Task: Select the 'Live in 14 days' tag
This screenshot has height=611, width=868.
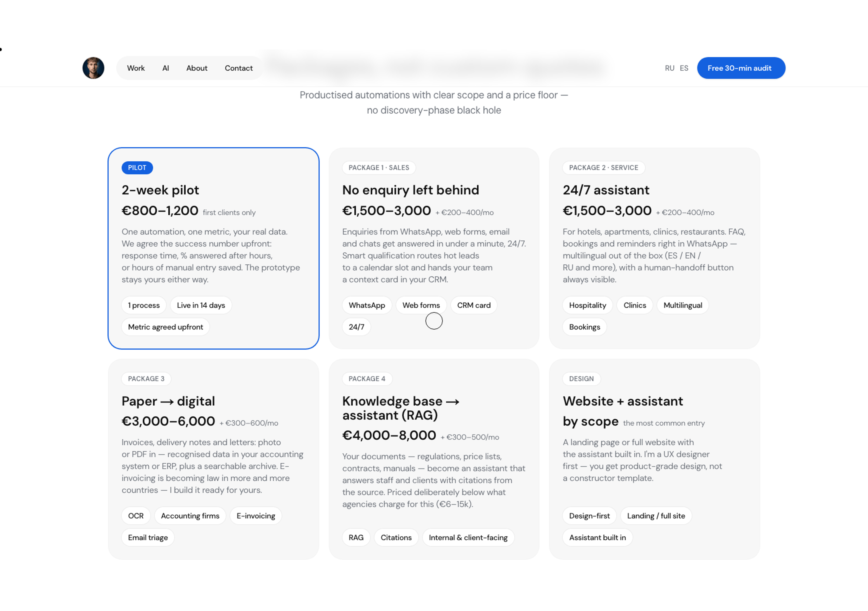Action: coord(201,305)
